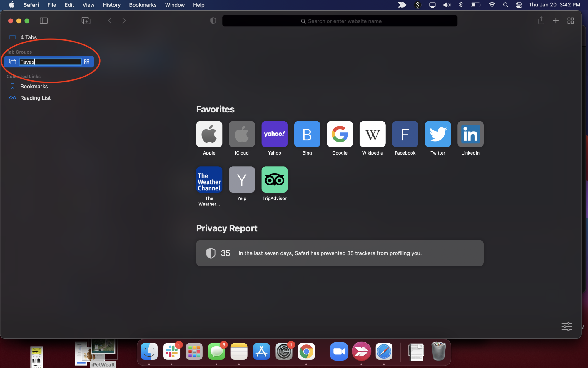Viewport: 588px width, 368px height.
Task: Open Safari compass icon in the Dock
Action: click(x=384, y=351)
